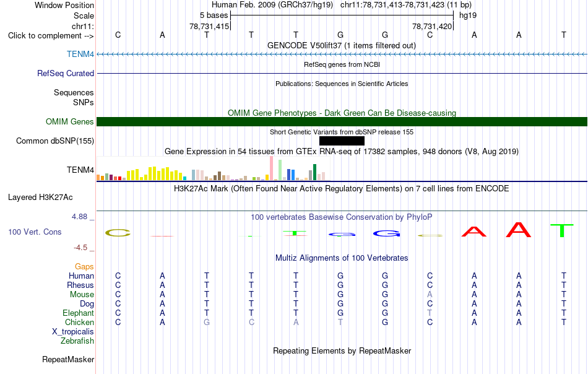Viewport: 588px width, 374px height.
Task: Open 'OMIM Gene Phenotypes' track title
Action: 342,113
